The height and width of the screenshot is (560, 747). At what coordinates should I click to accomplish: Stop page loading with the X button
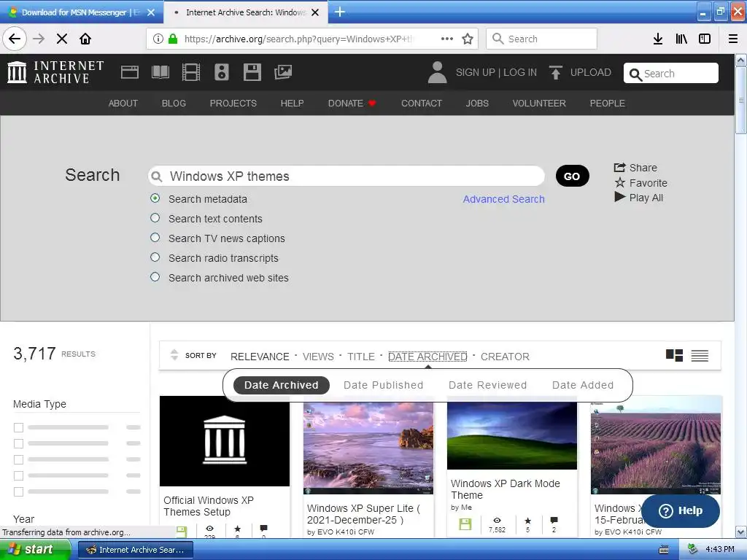pos(62,39)
